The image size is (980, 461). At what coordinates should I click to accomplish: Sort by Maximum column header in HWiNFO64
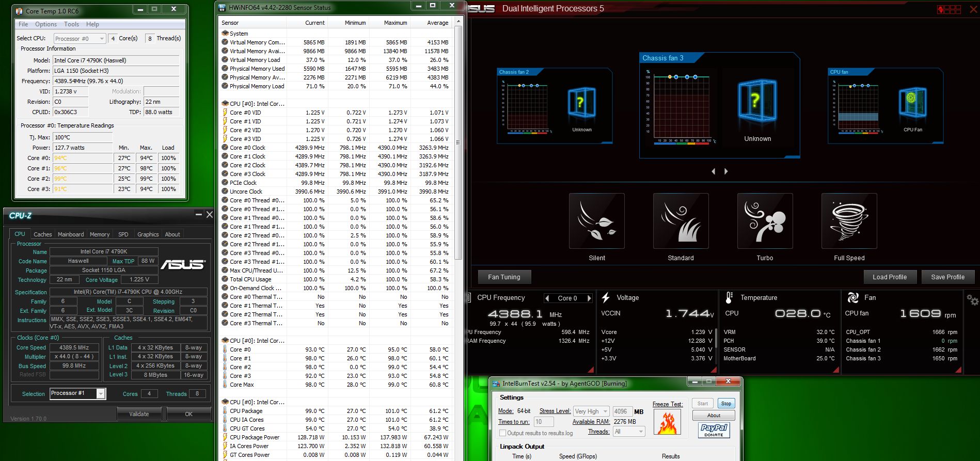(x=390, y=23)
